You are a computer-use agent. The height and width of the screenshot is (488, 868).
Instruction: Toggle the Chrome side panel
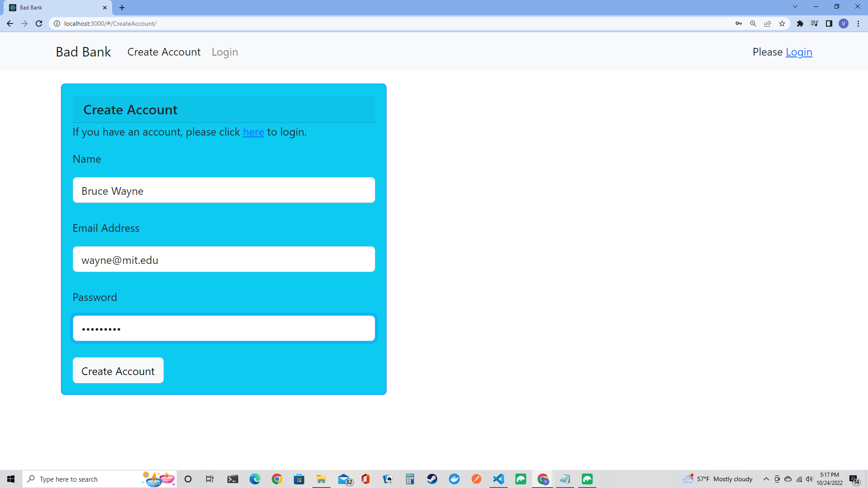[x=829, y=23]
